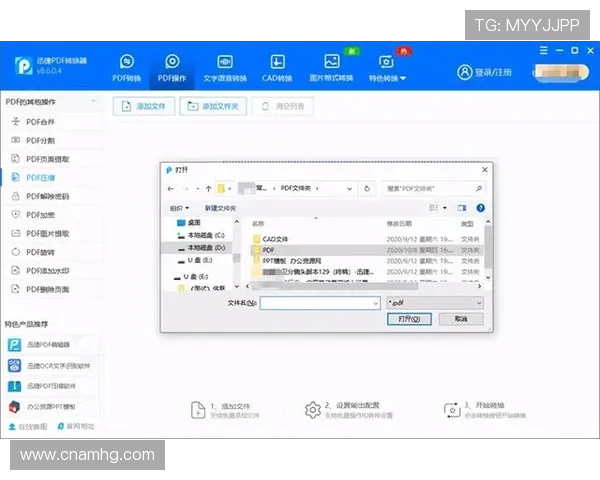Switch to 图片格式转换 in the toolbar
Screen dimensions: 600x480
pyautogui.click(x=331, y=66)
